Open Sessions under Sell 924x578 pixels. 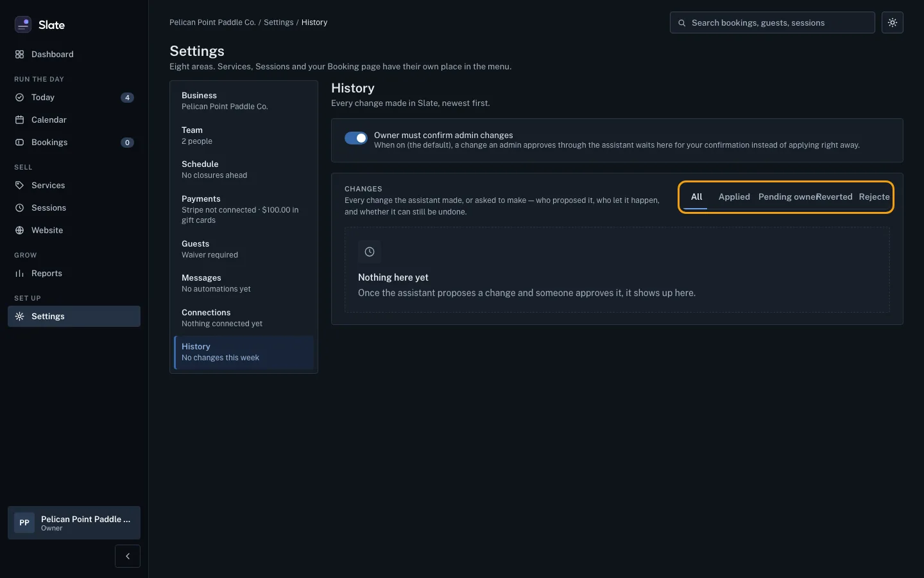pyautogui.click(x=74, y=208)
